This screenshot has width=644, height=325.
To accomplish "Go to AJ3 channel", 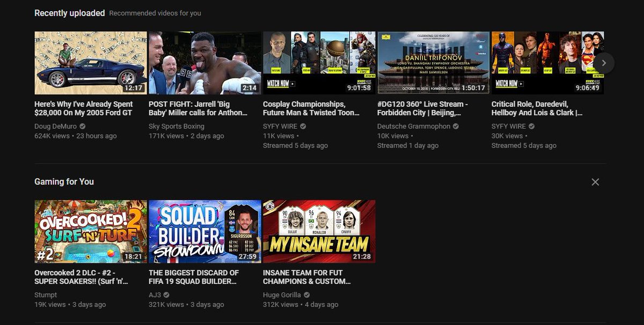I will pyautogui.click(x=155, y=295).
